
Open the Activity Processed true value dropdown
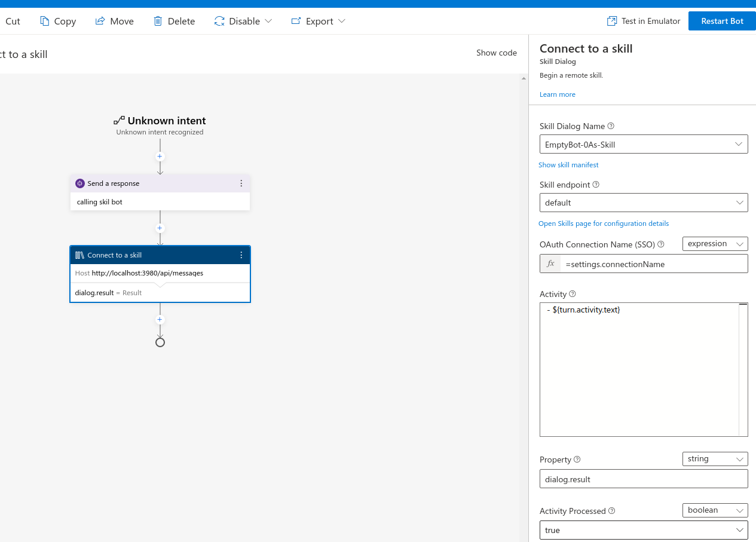point(644,530)
